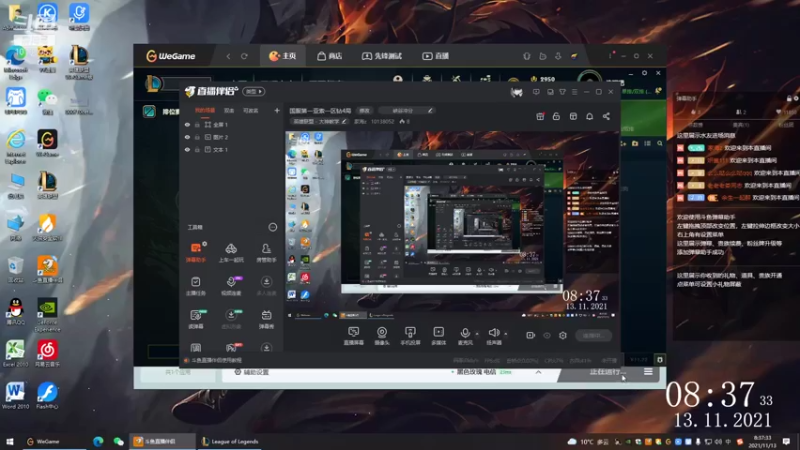Click the modify title button
Image resolution: width=800 pixels, height=450 pixels.
[364, 110]
